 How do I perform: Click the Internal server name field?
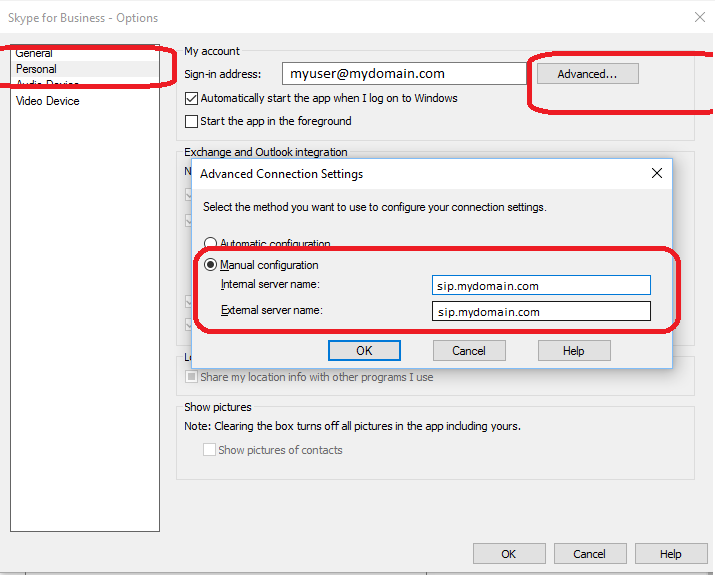[x=541, y=285]
